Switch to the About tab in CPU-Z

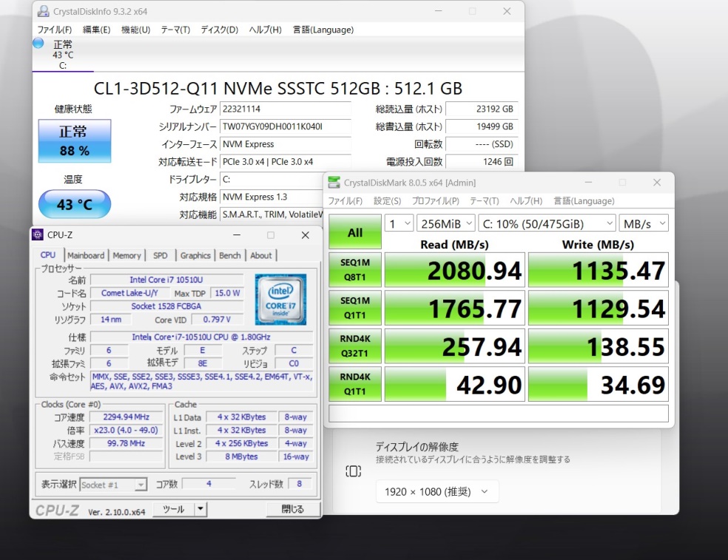tap(261, 255)
